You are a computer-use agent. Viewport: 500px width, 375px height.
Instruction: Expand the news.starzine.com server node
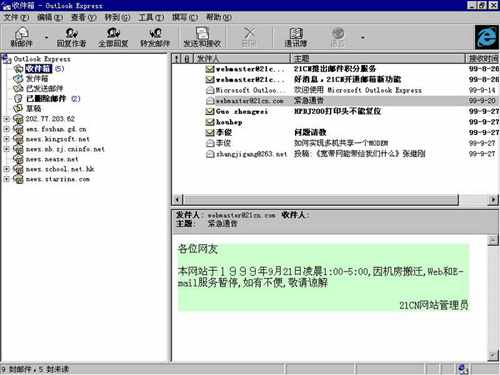6,179
